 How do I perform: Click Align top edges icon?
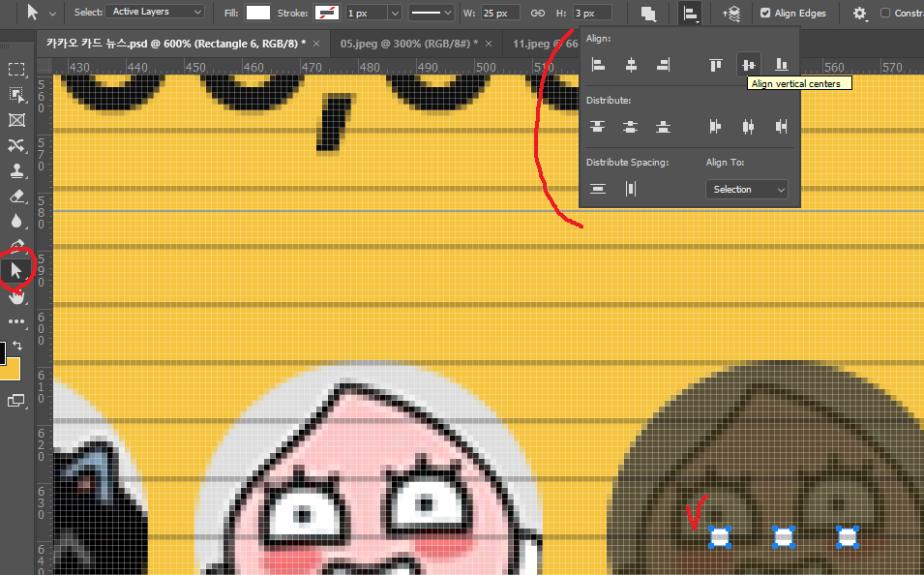click(715, 65)
